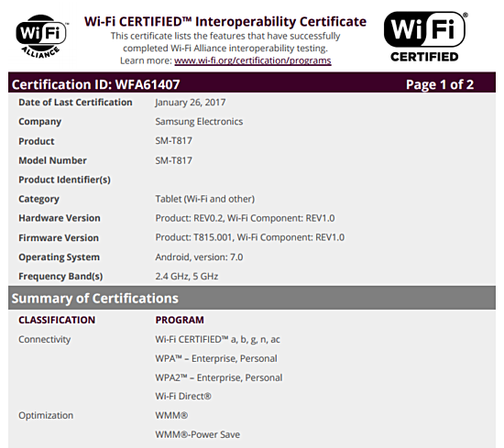The image size is (504, 448).
Task: Click the Wi-Fi Direct program entry
Action: pos(183,397)
